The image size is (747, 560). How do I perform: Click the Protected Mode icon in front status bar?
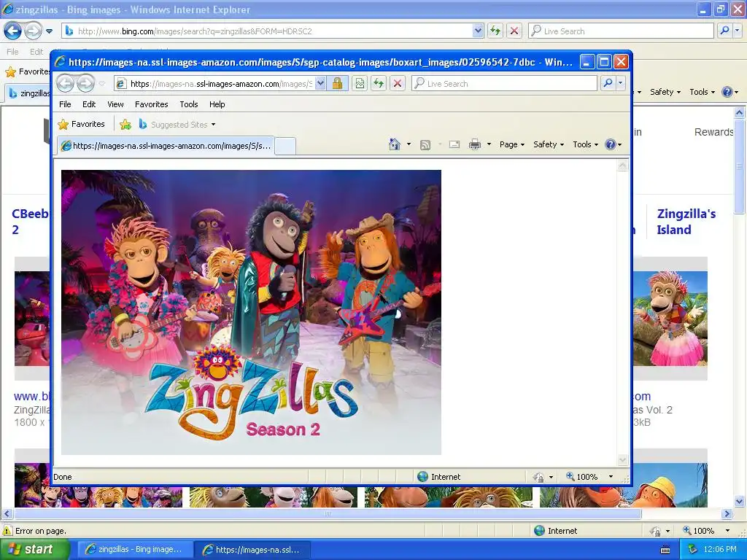pos(539,477)
